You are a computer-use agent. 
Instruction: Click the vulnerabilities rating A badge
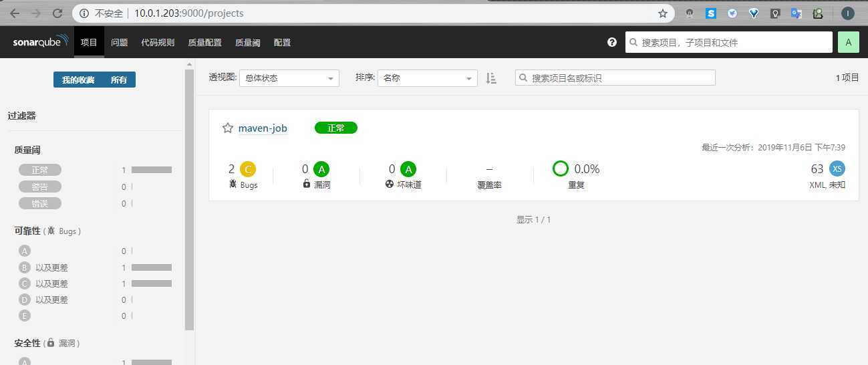321,169
